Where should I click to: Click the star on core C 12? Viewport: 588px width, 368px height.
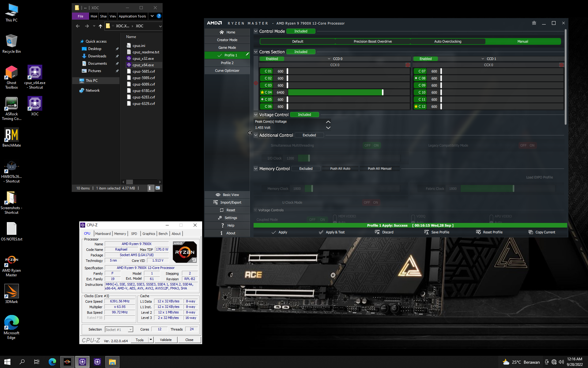[416, 106]
